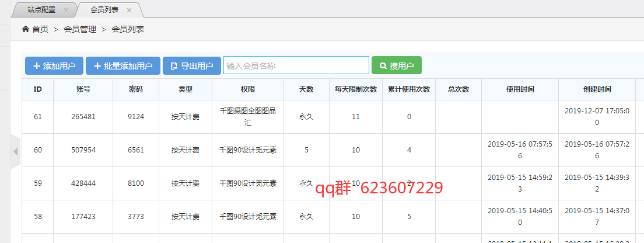Select ID cell 58
Screen dimensions: 644x243
tap(38, 217)
